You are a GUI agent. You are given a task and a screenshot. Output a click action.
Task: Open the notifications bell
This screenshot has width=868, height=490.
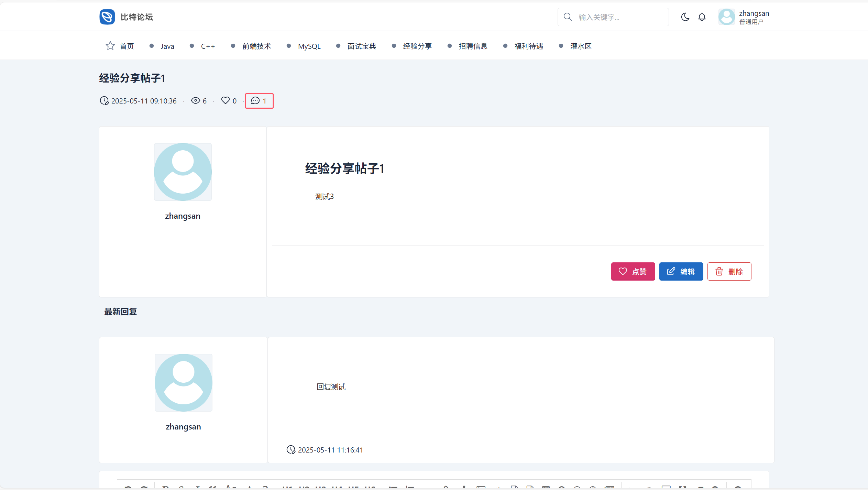[702, 17]
